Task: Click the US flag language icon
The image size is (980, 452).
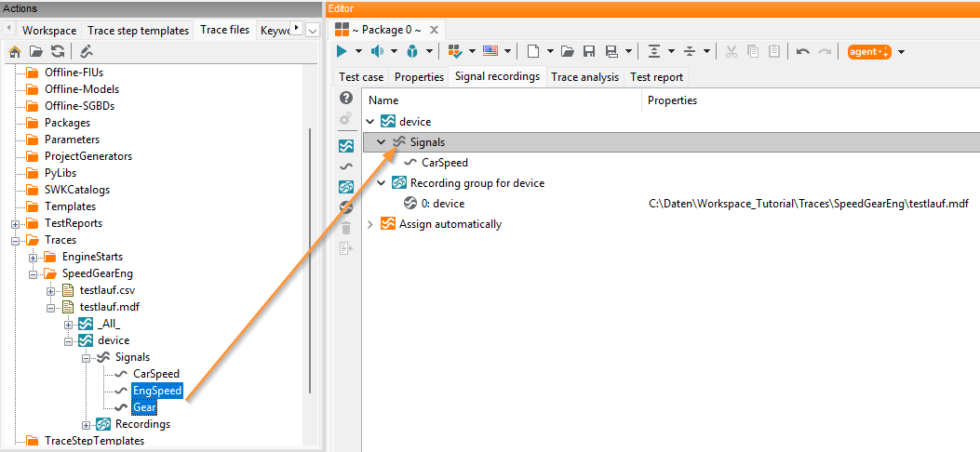Action: pos(490,51)
